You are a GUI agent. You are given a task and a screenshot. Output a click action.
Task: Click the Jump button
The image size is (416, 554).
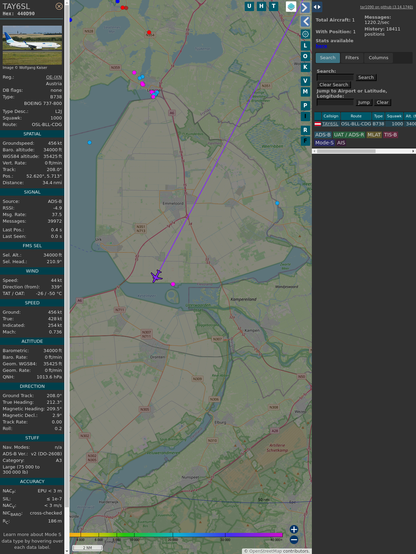[x=364, y=102]
